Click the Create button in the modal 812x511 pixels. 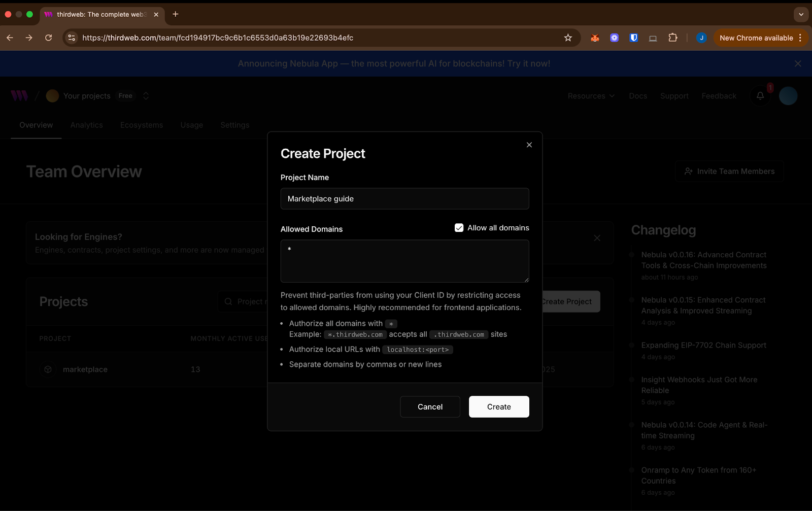click(498, 406)
